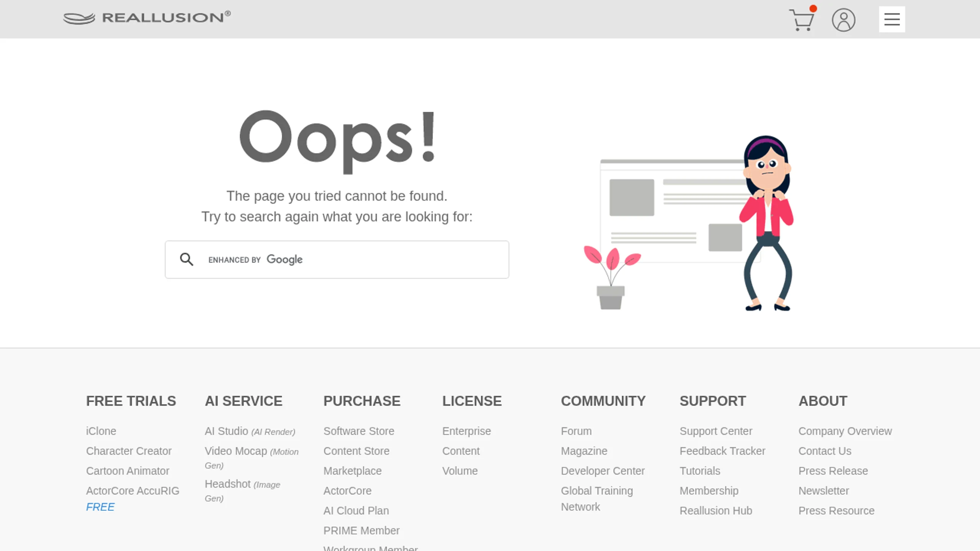Open the iClone free trial link
Image resolution: width=980 pixels, height=551 pixels.
click(101, 431)
